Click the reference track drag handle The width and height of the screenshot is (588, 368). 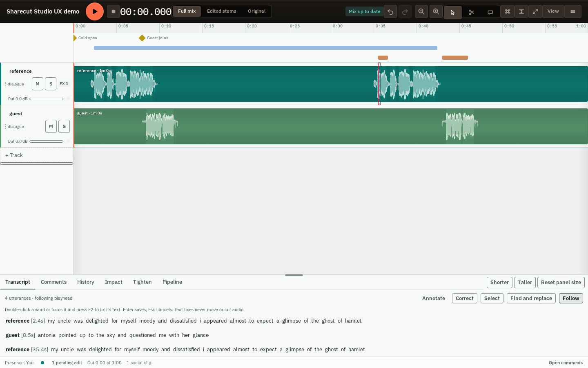coord(5,84)
